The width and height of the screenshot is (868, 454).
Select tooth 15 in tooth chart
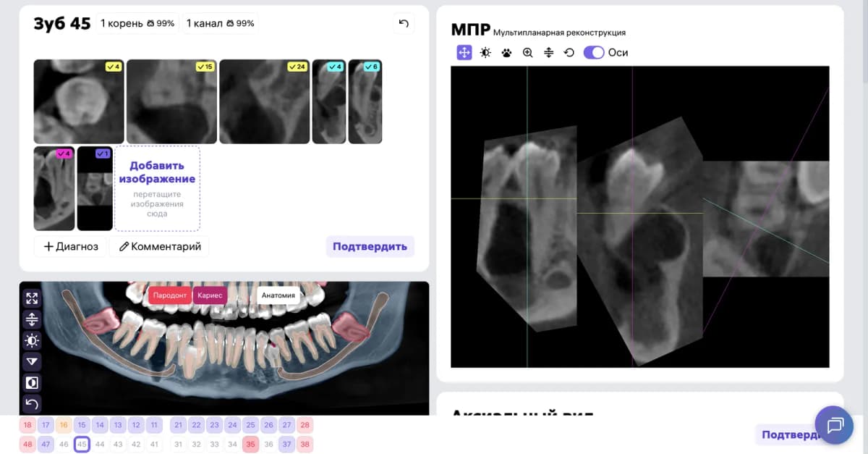pyautogui.click(x=82, y=425)
